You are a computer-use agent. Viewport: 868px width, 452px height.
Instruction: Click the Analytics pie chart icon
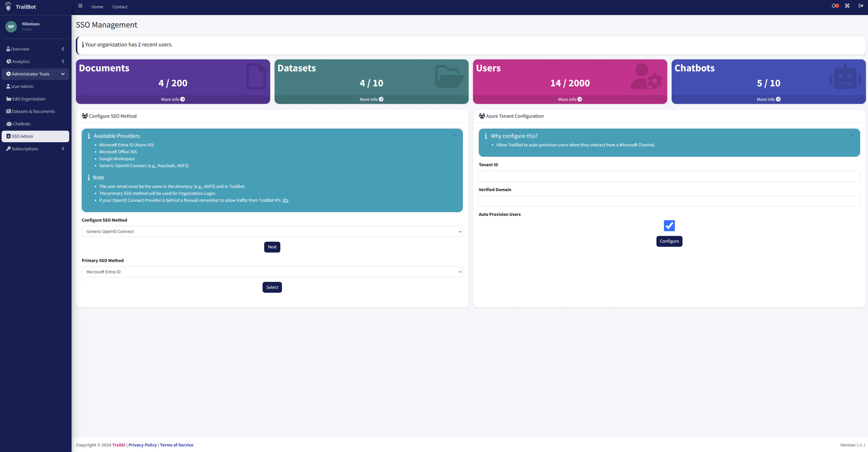tap(9, 61)
